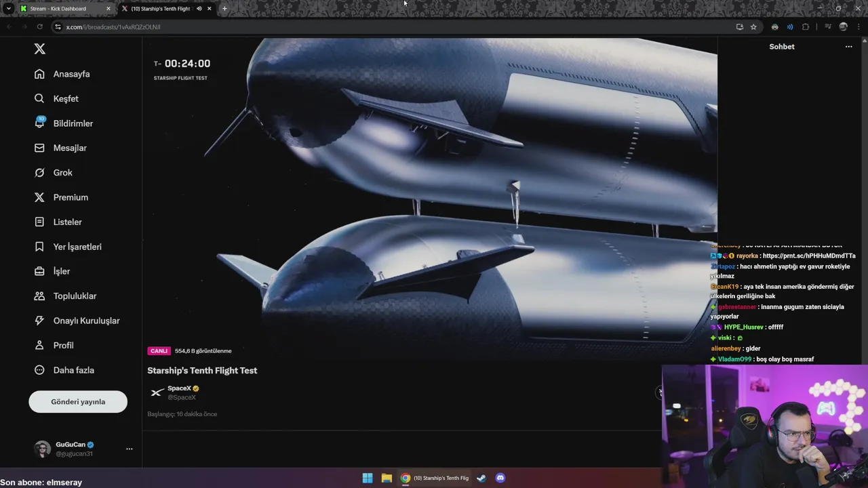Screen dimensions: 868x488
Task: Open Keşfet search page
Action: click(x=66, y=99)
